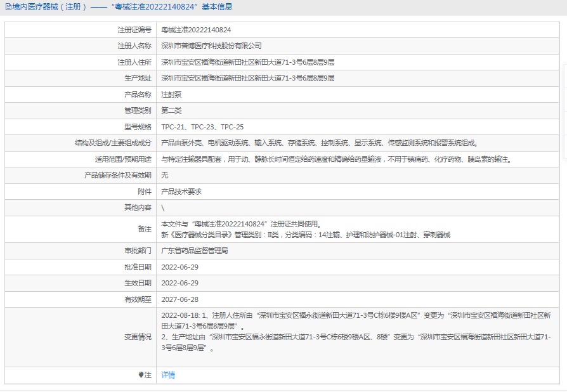567x392 pixels.
Task: Open the 详情 details link
Action: pyautogui.click(x=168, y=375)
